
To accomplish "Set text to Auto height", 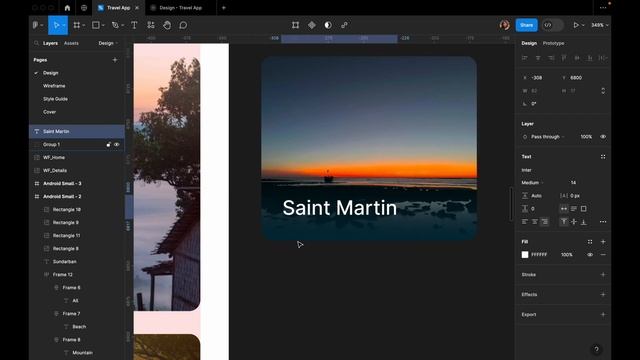I will tap(573, 209).
